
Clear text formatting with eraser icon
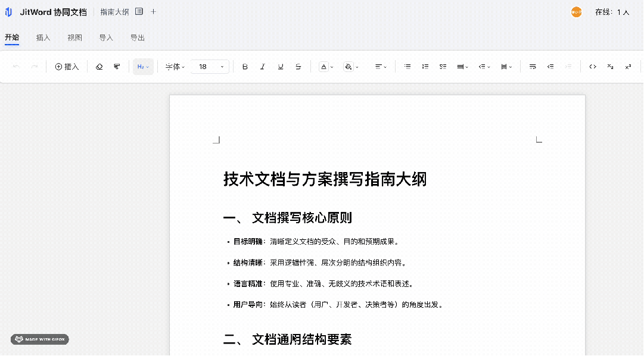pyautogui.click(x=99, y=67)
